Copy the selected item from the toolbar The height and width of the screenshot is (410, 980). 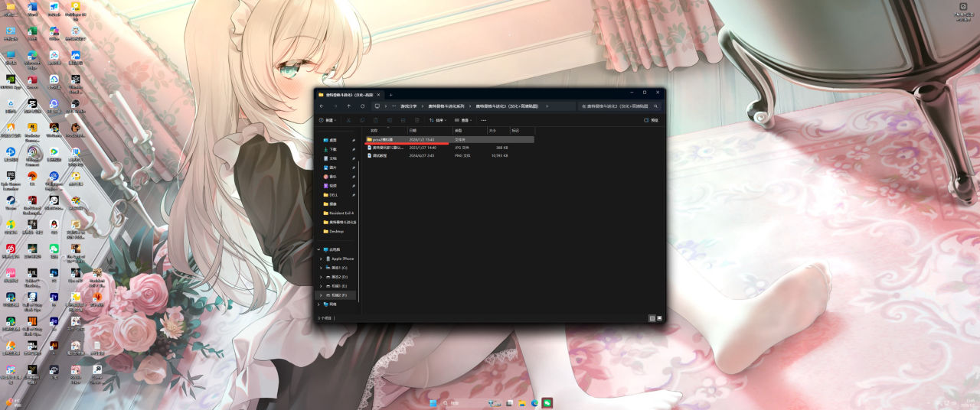362,120
